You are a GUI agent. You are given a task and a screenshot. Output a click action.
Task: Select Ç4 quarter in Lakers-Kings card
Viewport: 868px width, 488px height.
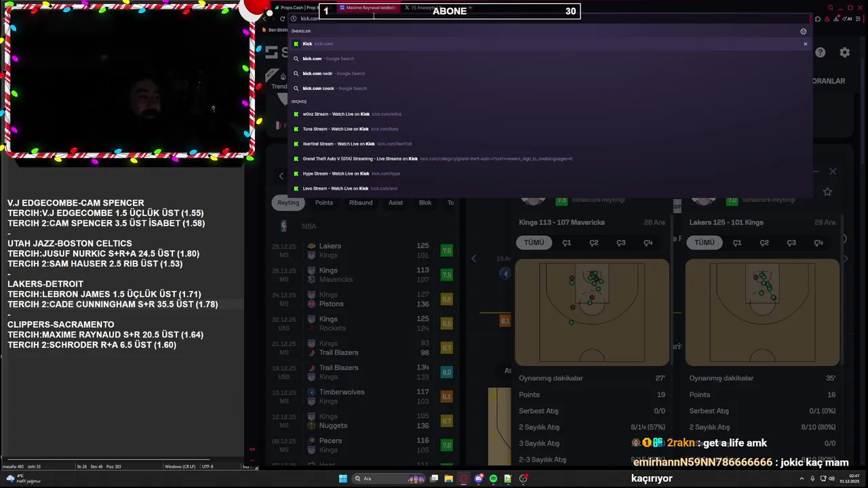(x=818, y=243)
